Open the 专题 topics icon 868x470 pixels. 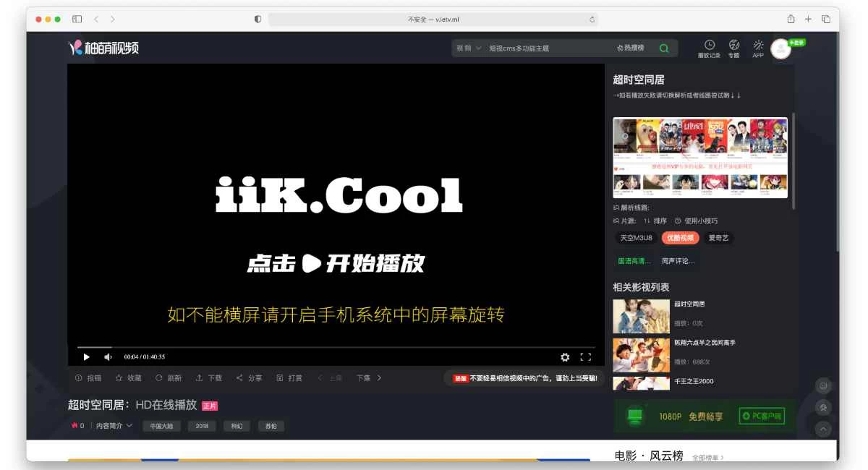point(733,48)
